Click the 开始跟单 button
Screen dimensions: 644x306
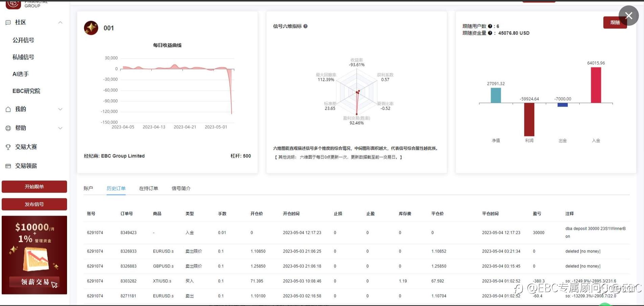(x=34, y=187)
